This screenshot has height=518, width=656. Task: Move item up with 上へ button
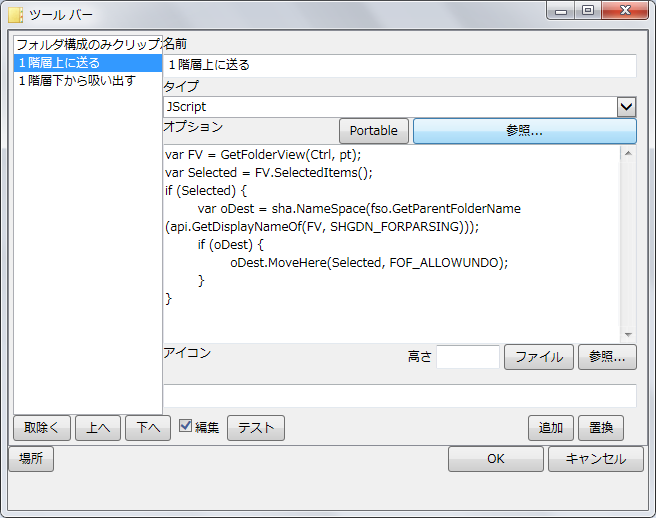[98, 428]
